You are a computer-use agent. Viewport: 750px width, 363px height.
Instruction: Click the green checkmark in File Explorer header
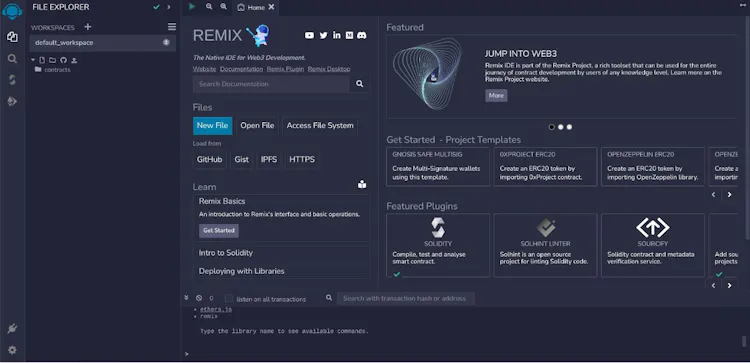coord(156,7)
